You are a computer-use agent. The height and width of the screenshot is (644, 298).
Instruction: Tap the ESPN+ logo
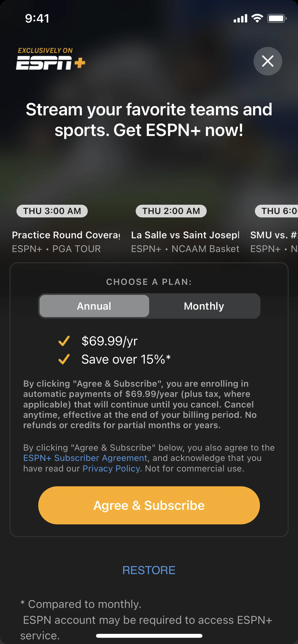[x=51, y=59]
